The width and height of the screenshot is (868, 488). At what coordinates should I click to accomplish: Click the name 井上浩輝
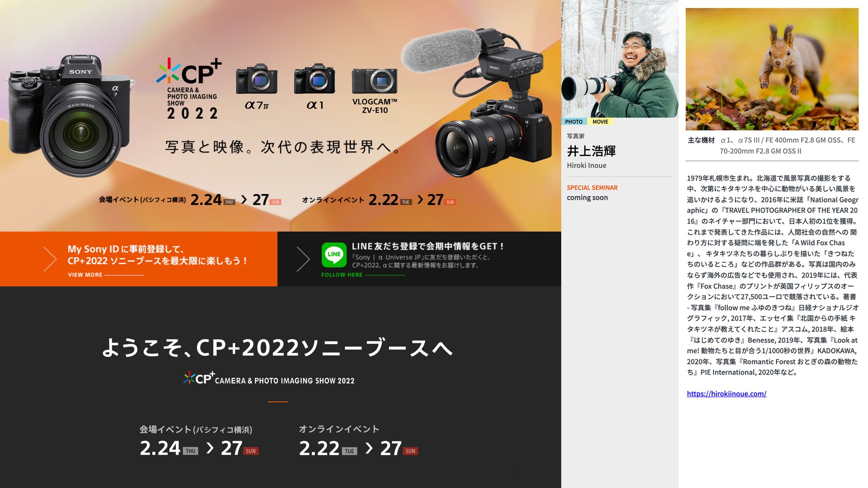(x=591, y=151)
